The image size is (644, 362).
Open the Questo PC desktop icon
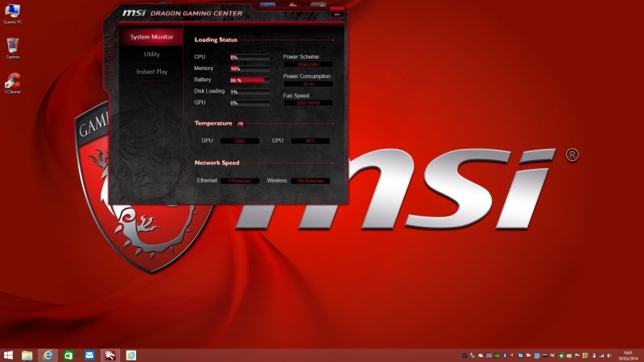pos(12,14)
